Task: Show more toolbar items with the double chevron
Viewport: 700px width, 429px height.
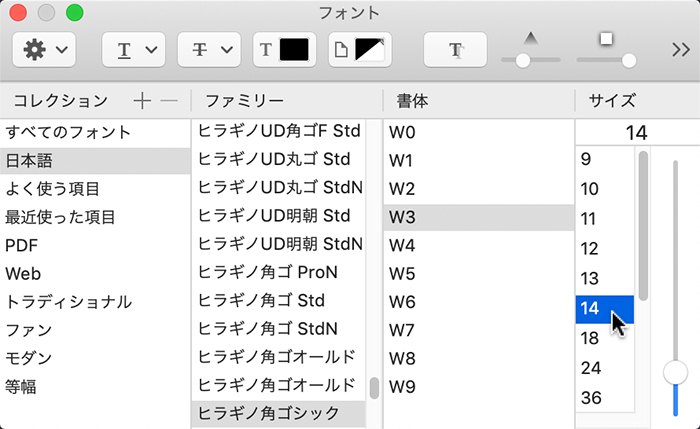Action: point(679,48)
